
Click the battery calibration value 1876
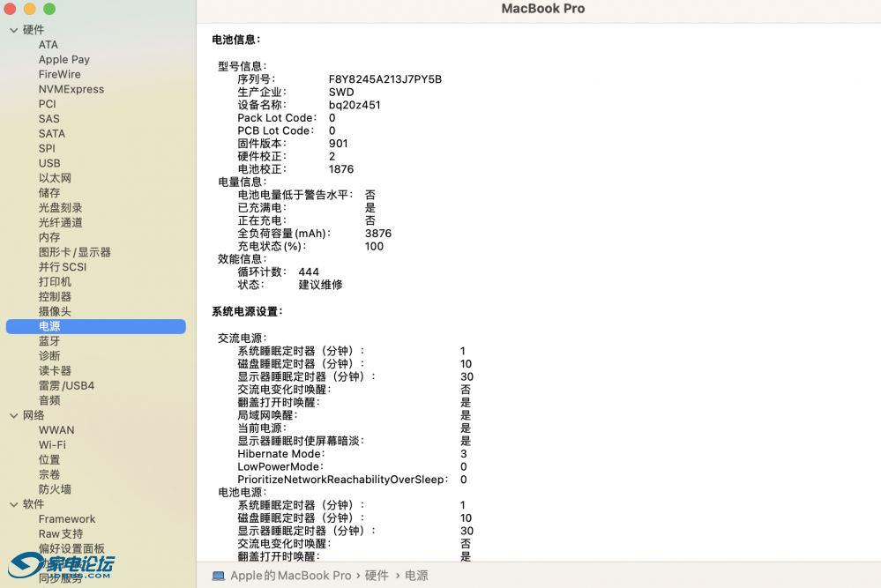(x=341, y=169)
